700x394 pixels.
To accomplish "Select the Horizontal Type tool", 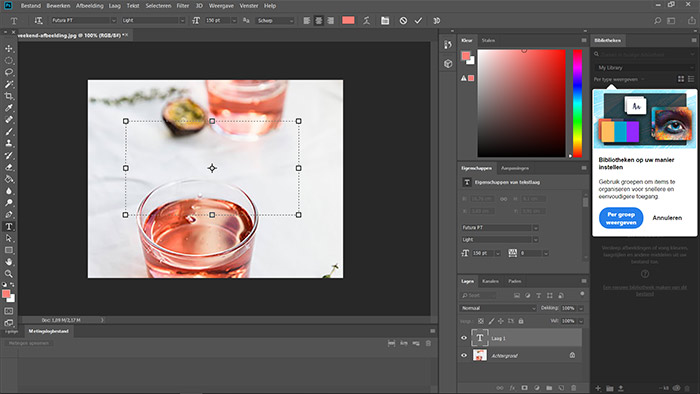I will pos(9,227).
